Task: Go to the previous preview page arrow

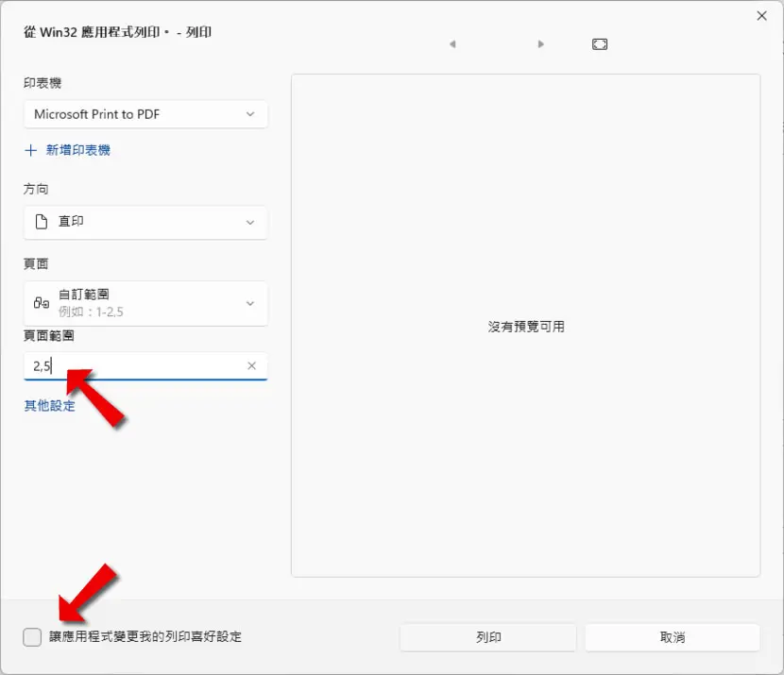Action: click(452, 44)
